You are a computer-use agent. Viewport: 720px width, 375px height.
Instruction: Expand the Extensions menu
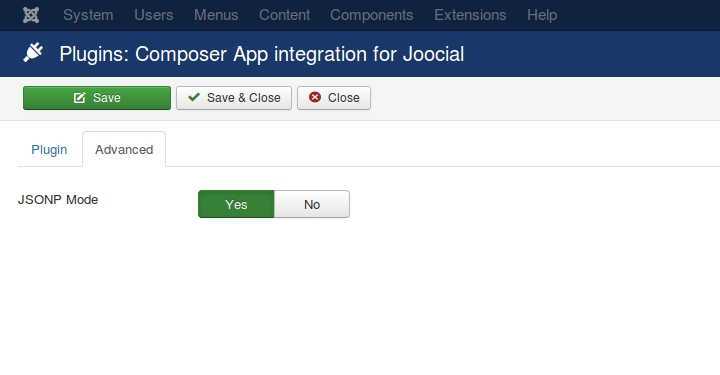click(470, 15)
